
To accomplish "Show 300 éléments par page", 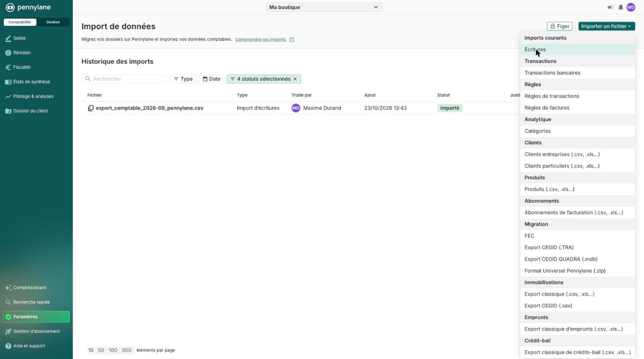I will (126, 350).
